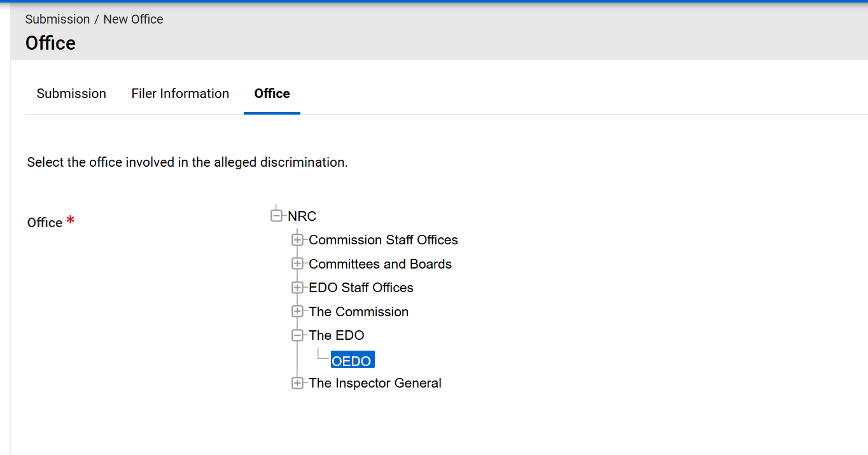Collapse the NRC root tree node
The height and width of the screenshot is (455, 868).
tap(276, 216)
